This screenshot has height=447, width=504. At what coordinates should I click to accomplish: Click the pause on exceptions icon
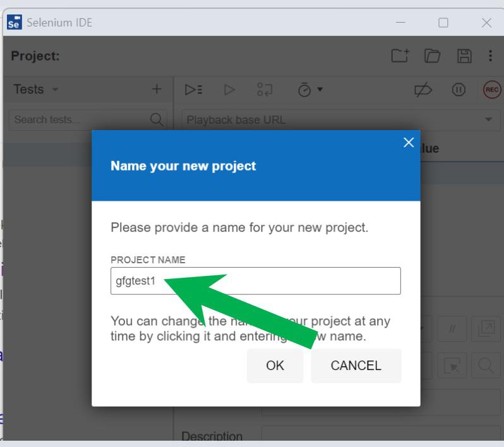coord(459,90)
